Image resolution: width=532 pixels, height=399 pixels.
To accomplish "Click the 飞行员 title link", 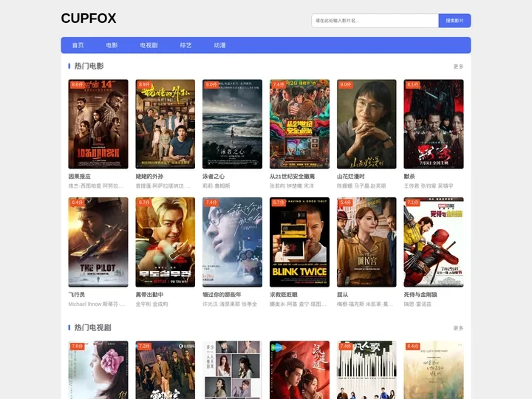I will (x=77, y=295).
